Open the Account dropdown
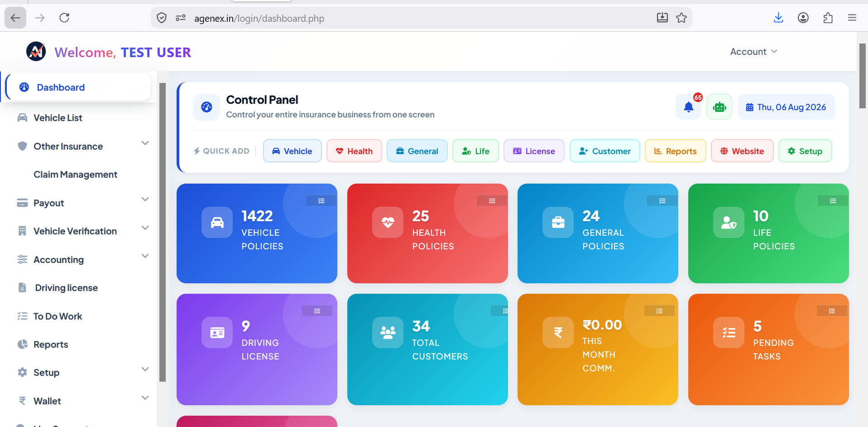The height and width of the screenshot is (427, 868). point(753,52)
